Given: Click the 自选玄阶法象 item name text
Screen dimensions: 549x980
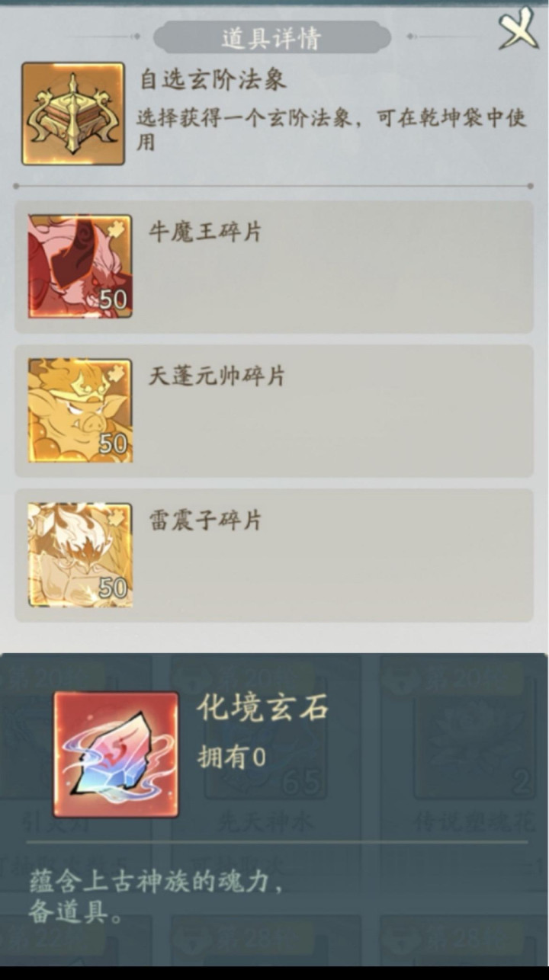Looking at the screenshot, I should tap(213, 81).
